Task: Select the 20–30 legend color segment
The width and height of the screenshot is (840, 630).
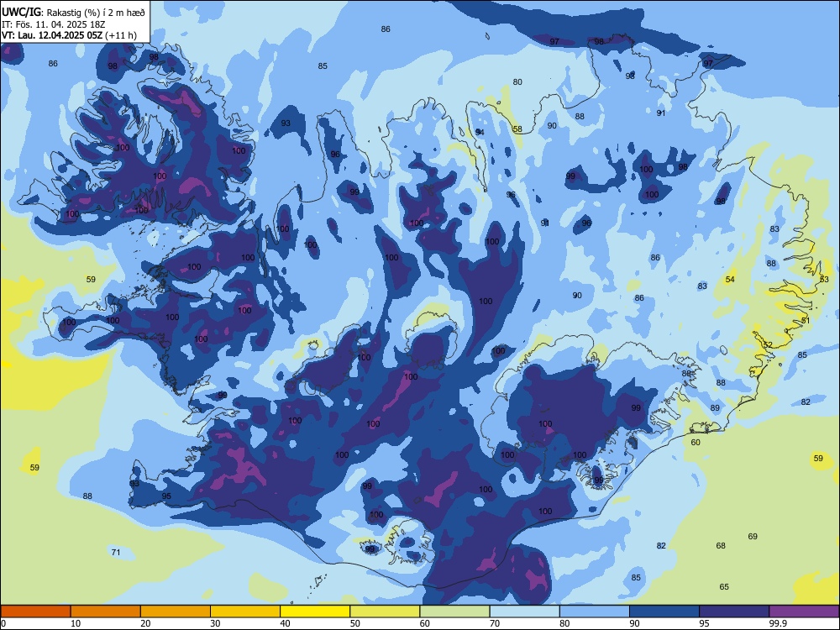Action: (176, 612)
